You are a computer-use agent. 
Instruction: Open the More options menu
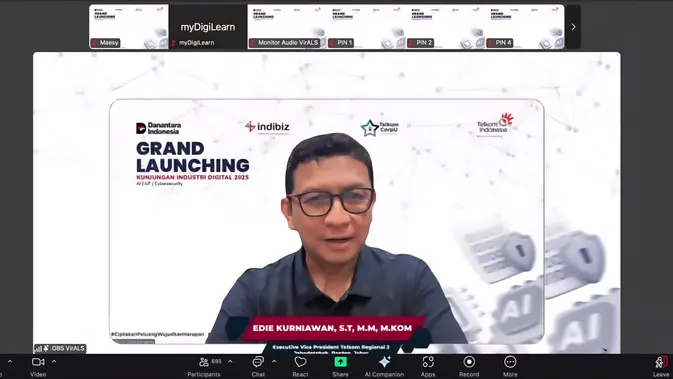click(510, 367)
